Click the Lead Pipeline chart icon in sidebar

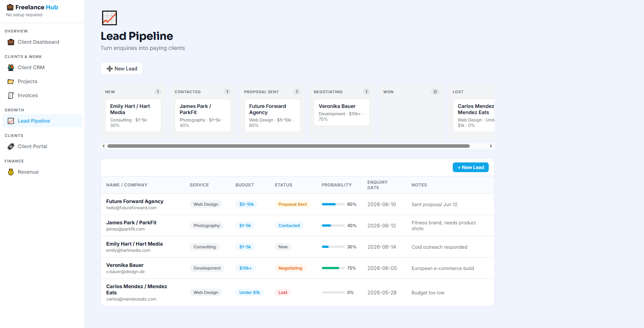click(x=11, y=121)
